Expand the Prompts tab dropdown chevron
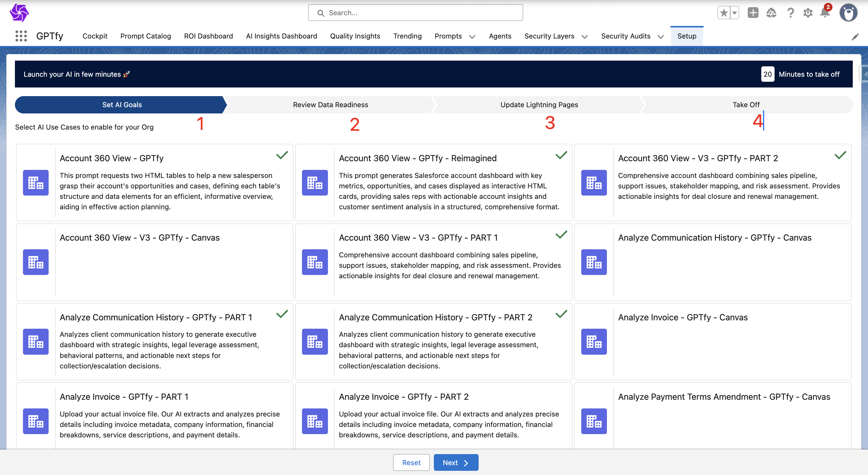 pos(472,36)
